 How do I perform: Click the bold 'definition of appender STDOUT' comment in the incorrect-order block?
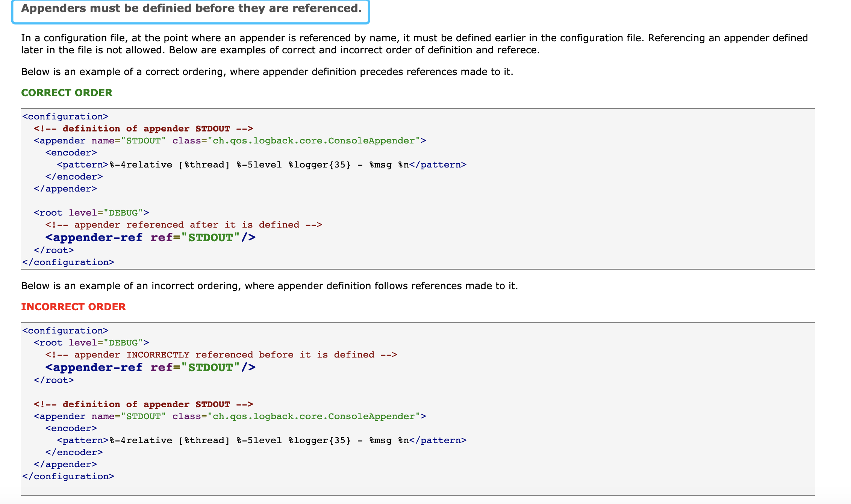tap(144, 404)
